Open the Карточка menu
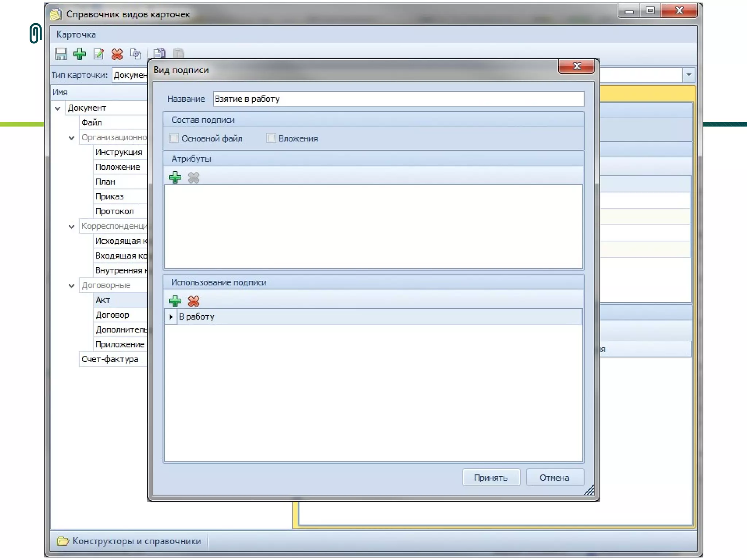Screen dimensions: 747x560 [76, 35]
